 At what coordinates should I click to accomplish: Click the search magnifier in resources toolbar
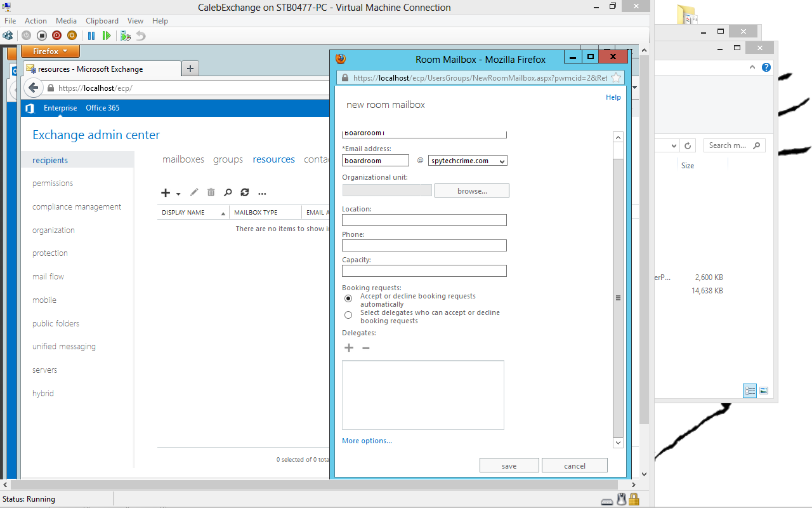(x=228, y=192)
